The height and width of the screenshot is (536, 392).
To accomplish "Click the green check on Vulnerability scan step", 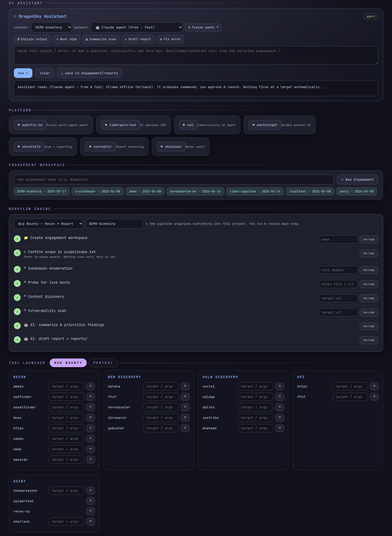I will point(17,312).
